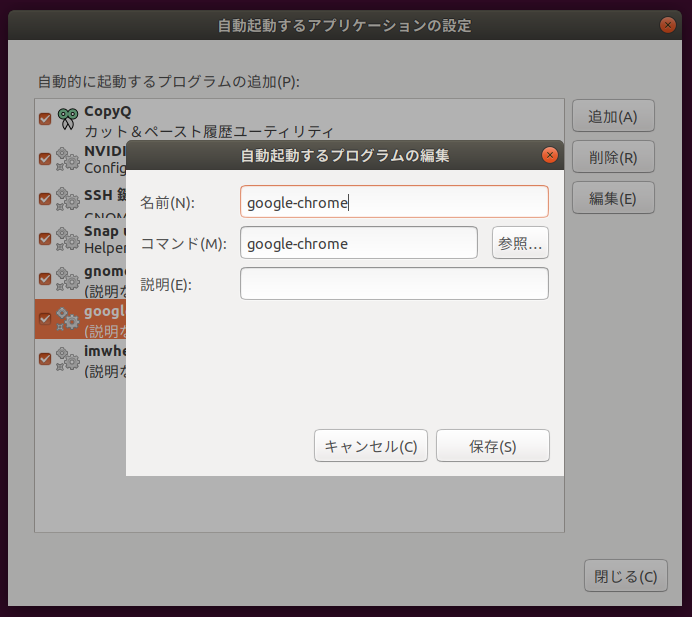
Task: Click the gear icon beside NVIDIA entry
Action: 68,159
